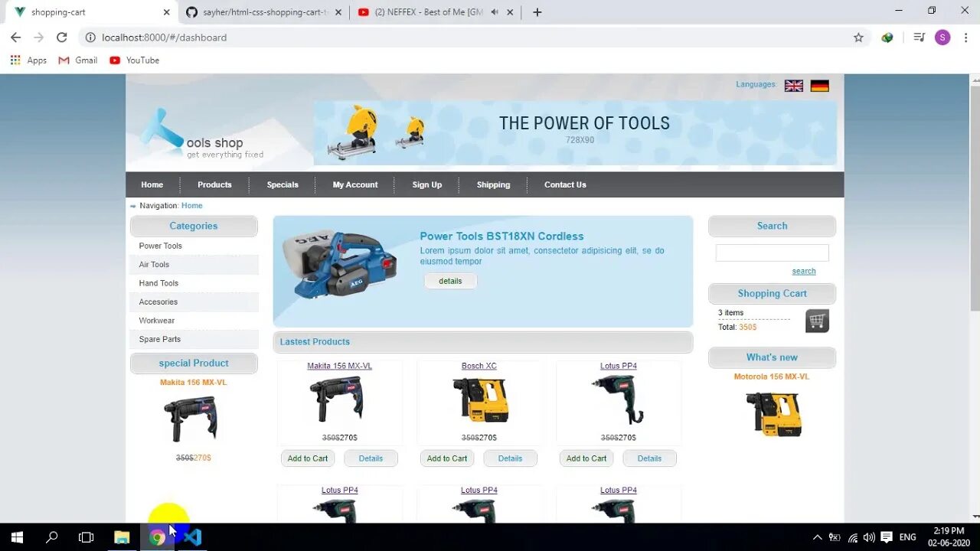980x551 pixels.
Task: Open Task View on the taskbar
Action: [87, 537]
